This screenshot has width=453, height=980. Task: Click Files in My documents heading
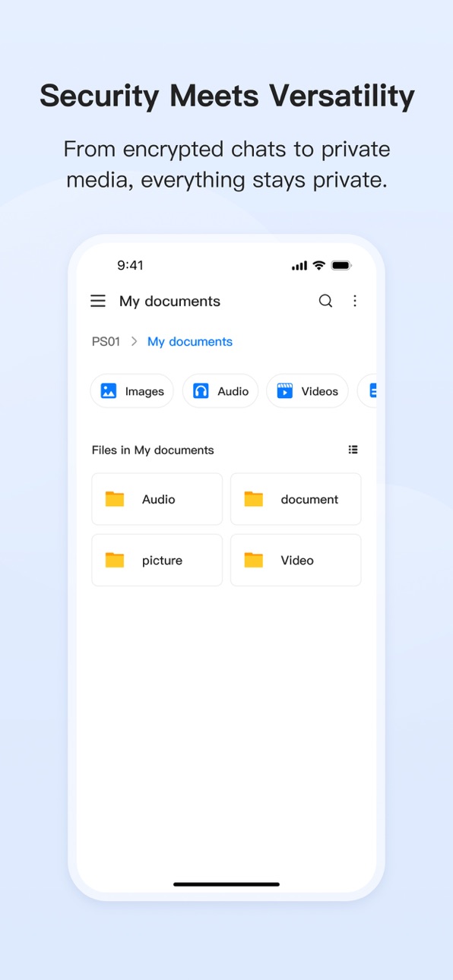pos(153,450)
